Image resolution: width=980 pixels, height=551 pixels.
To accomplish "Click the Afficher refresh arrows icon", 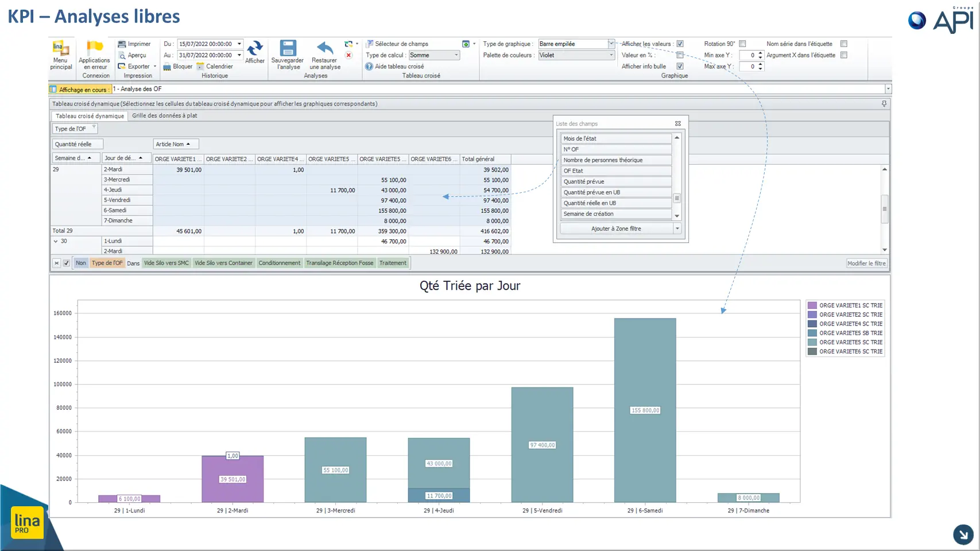I will pos(255,48).
